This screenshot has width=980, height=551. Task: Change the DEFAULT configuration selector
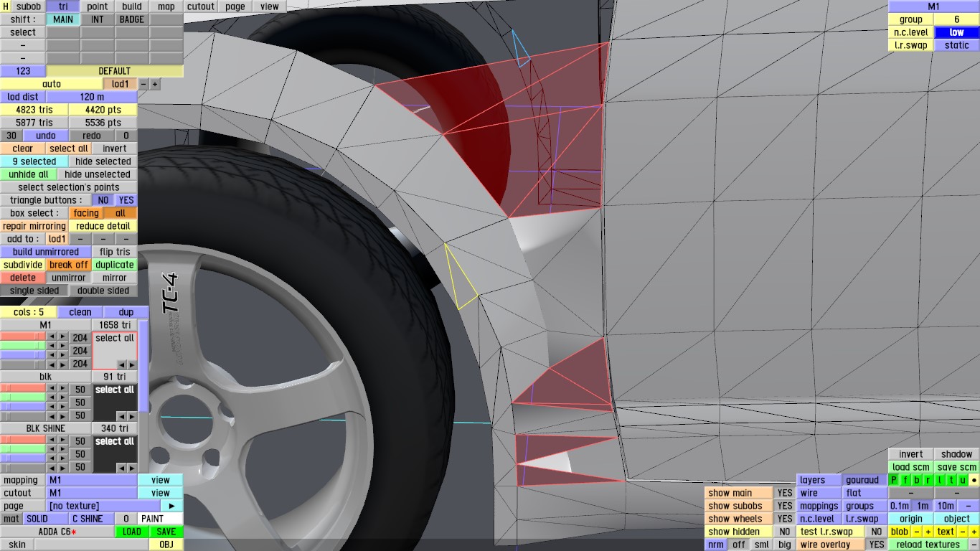pyautogui.click(x=115, y=71)
